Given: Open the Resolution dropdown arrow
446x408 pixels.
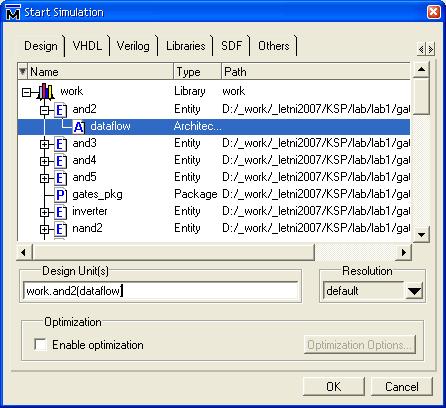Looking at the screenshot, I should click(414, 291).
